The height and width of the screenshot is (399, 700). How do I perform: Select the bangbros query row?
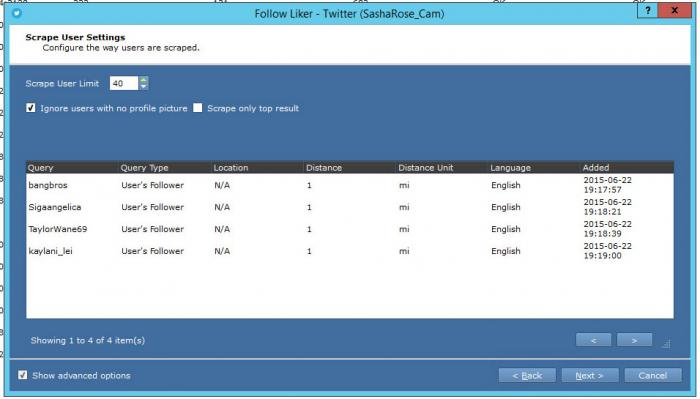pyautogui.click(x=350, y=185)
